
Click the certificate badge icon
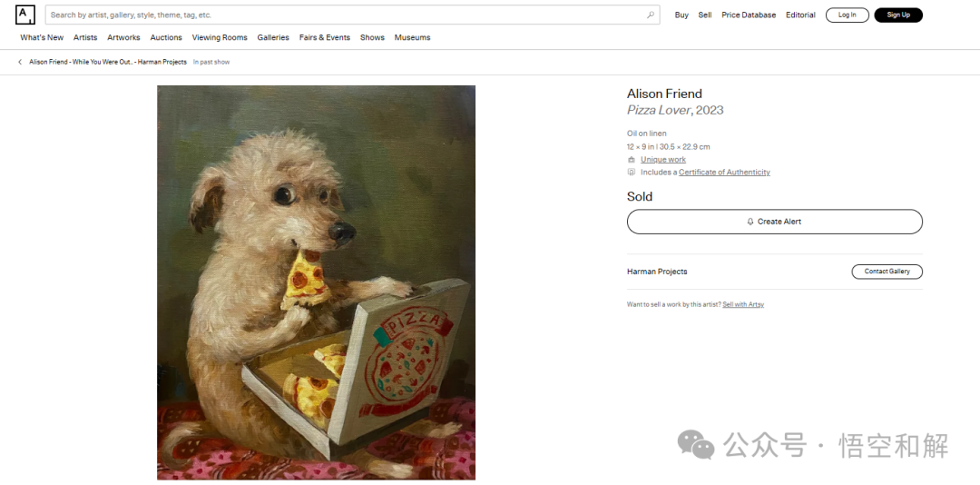632,172
